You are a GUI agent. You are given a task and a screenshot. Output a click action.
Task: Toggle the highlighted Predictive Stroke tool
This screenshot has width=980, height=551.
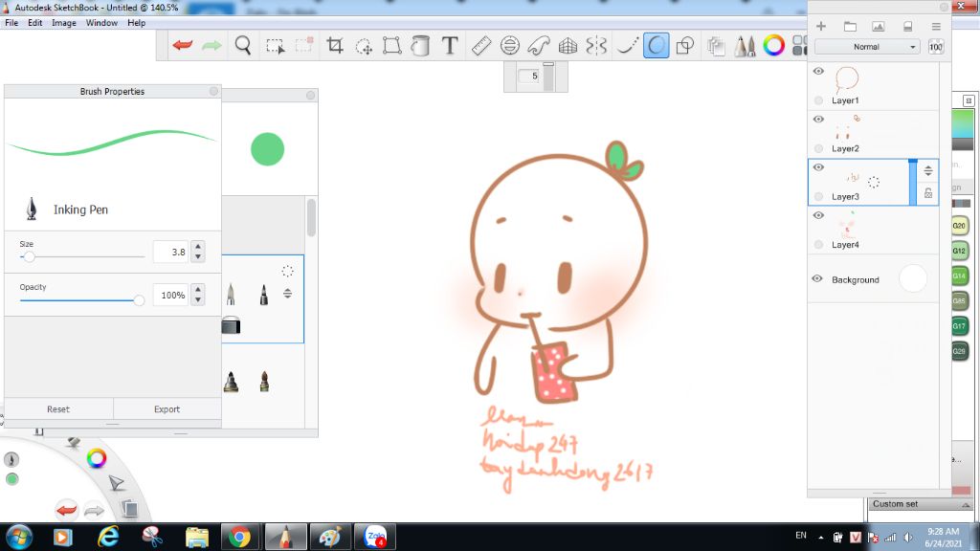coord(656,45)
